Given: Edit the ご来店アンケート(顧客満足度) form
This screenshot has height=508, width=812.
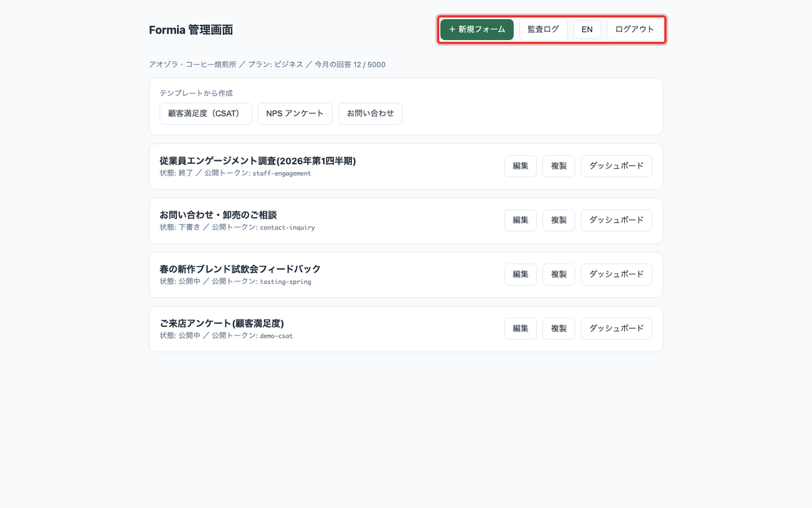Looking at the screenshot, I should pos(521,329).
